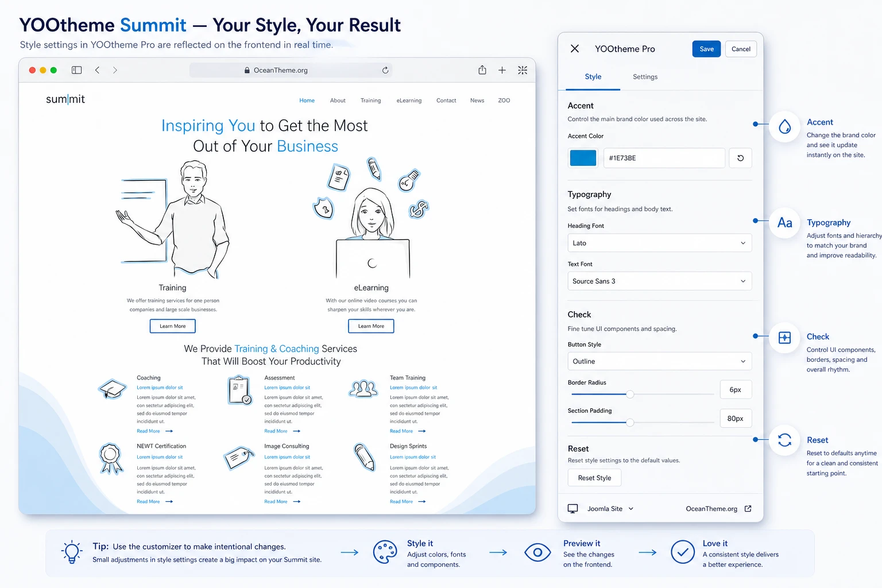The height and width of the screenshot is (588, 882).
Task: Switch to the Settings tab
Action: (645, 77)
